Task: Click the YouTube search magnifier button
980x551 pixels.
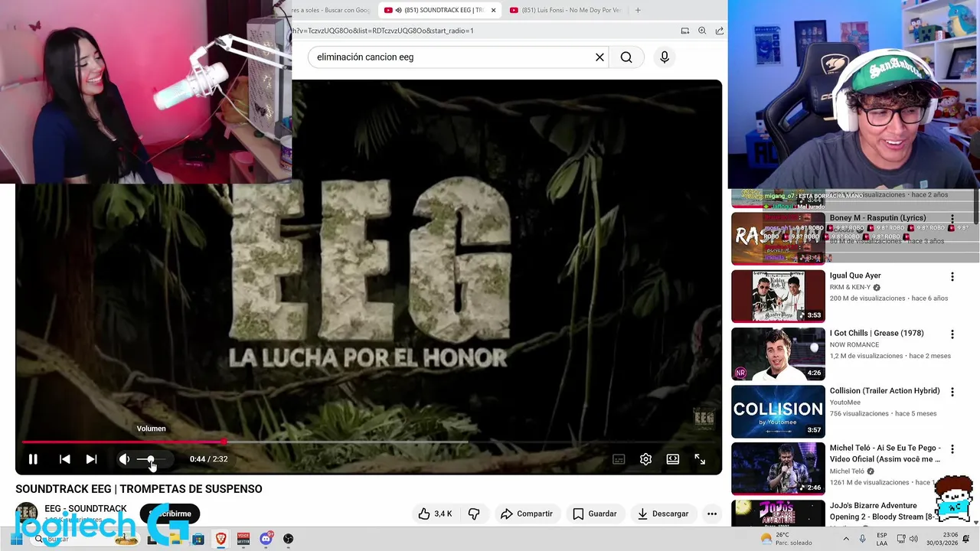Action: tap(626, 57)
